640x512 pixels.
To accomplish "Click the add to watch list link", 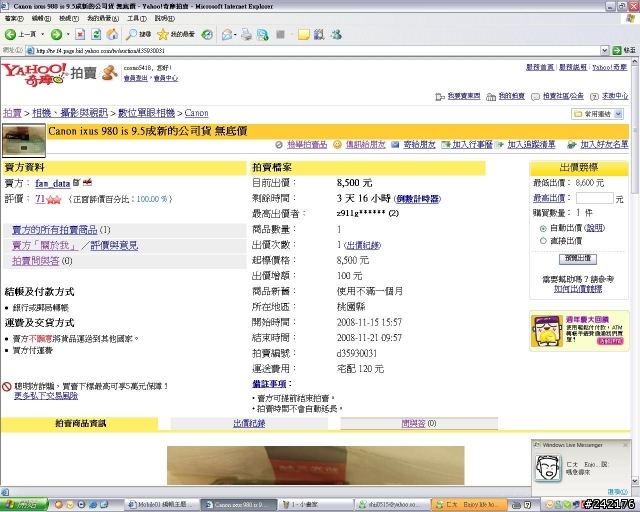I will tap(531, 145).
